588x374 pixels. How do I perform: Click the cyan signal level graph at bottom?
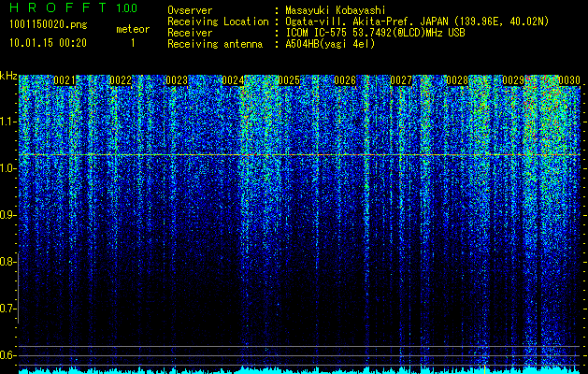coord(299,370)
